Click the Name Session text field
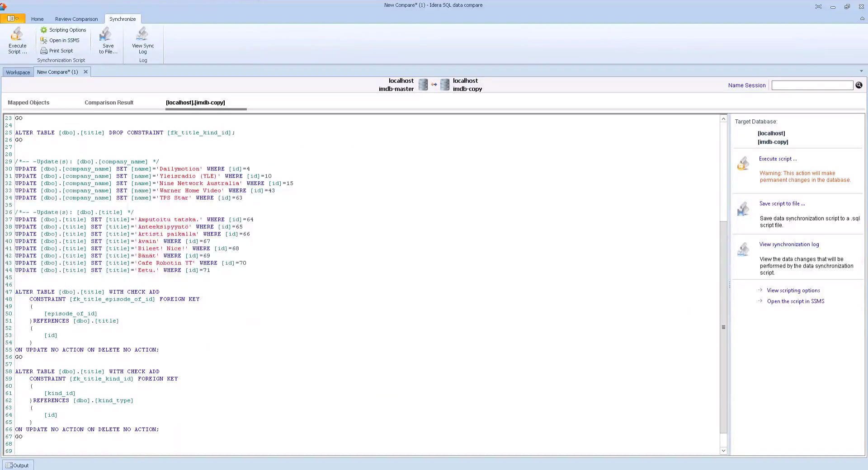The width and height of the screenshot is (868, 470). [812, 85]
